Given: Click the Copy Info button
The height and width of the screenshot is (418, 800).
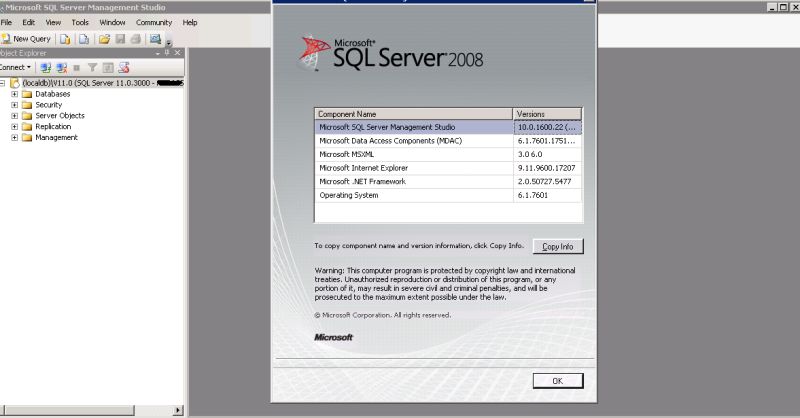Looking at the screenshot, I should 558,247.
